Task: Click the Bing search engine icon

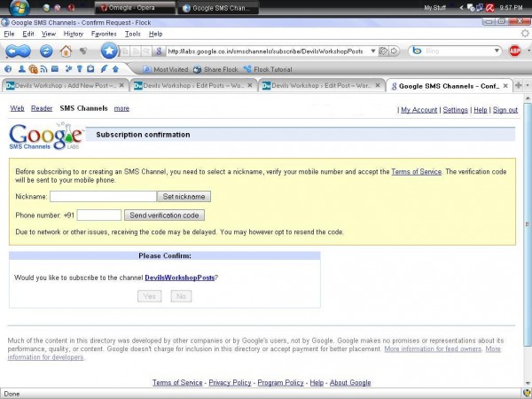Action: [417, 51]
